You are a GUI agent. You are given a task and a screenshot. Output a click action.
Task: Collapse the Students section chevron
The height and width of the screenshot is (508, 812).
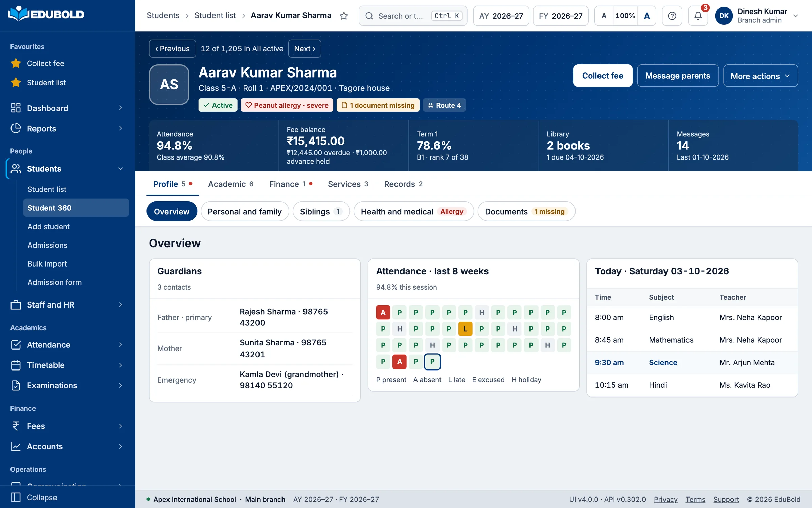pyautogui.click(x=121, y=169)
